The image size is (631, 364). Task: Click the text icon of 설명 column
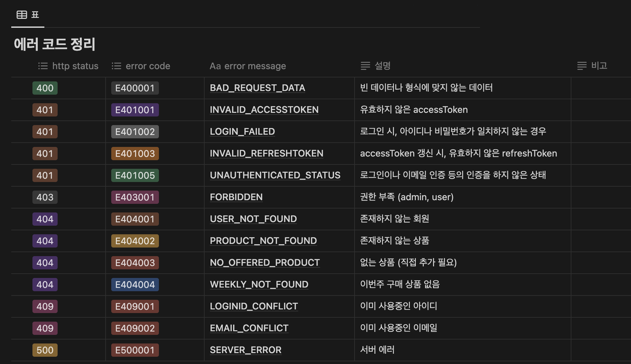tap(365, 66)
